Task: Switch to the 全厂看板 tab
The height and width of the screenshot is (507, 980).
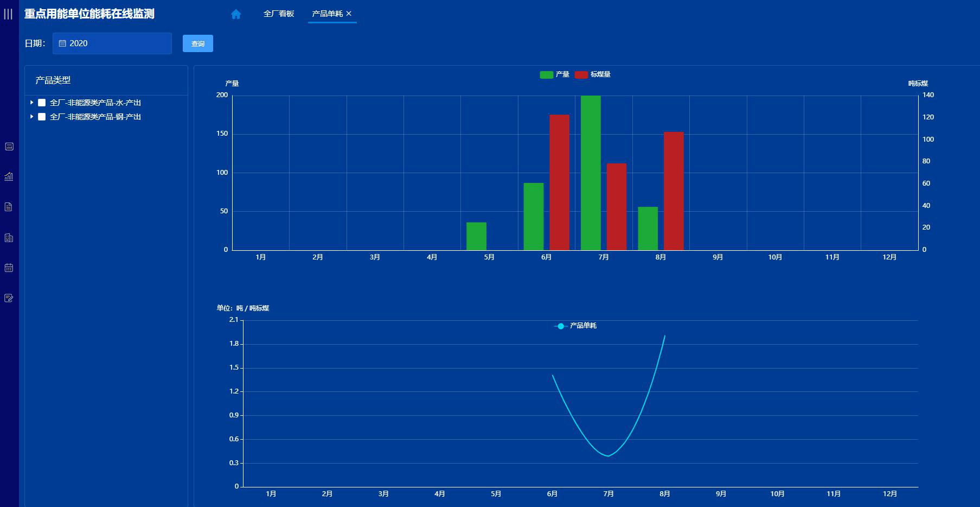Action: click(x=279, y=14)
